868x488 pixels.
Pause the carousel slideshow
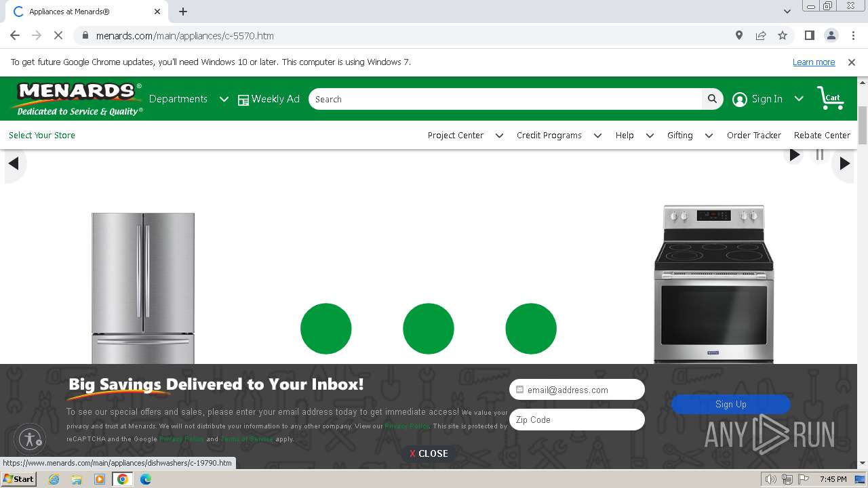point(820,155)
